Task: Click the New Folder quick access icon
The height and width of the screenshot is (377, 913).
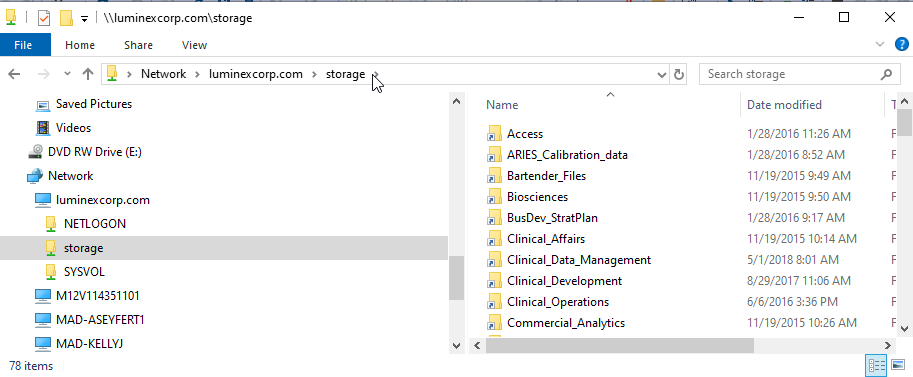Action: (66, 18)
